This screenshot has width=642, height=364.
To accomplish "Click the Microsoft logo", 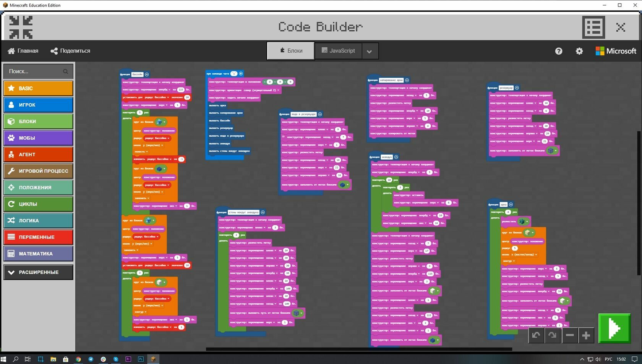I will pos(616,51).
